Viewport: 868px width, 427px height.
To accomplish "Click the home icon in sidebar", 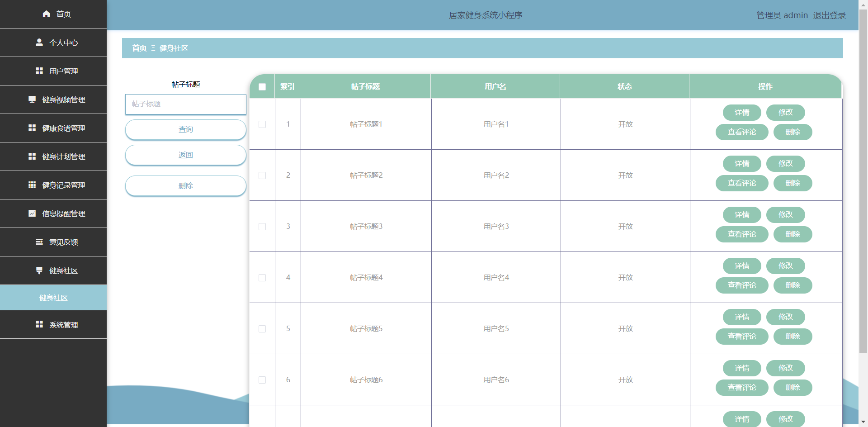I will click(x=46, y=14).
